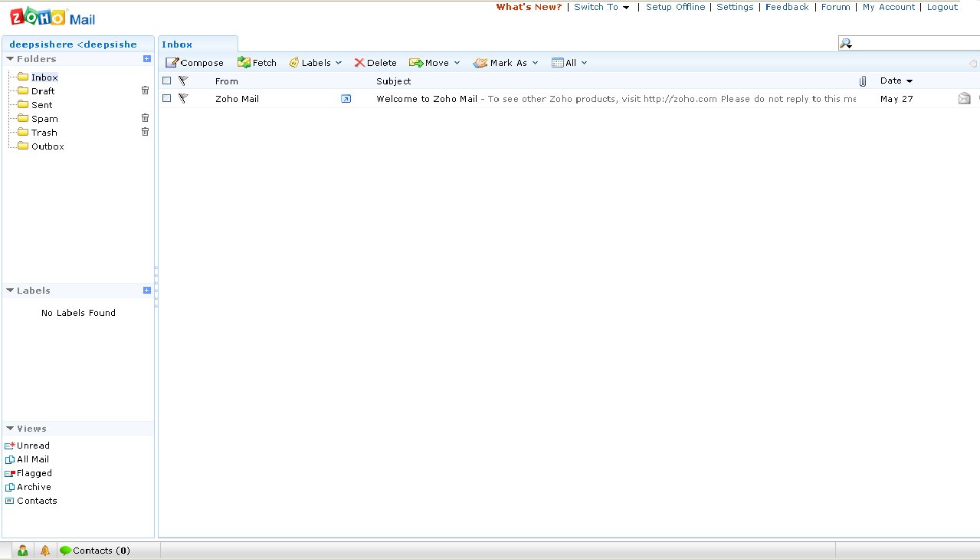The width and height of the screenshot is (980, 559).
Task: Click the Feedback link
Action: click(x=787, y=7)
